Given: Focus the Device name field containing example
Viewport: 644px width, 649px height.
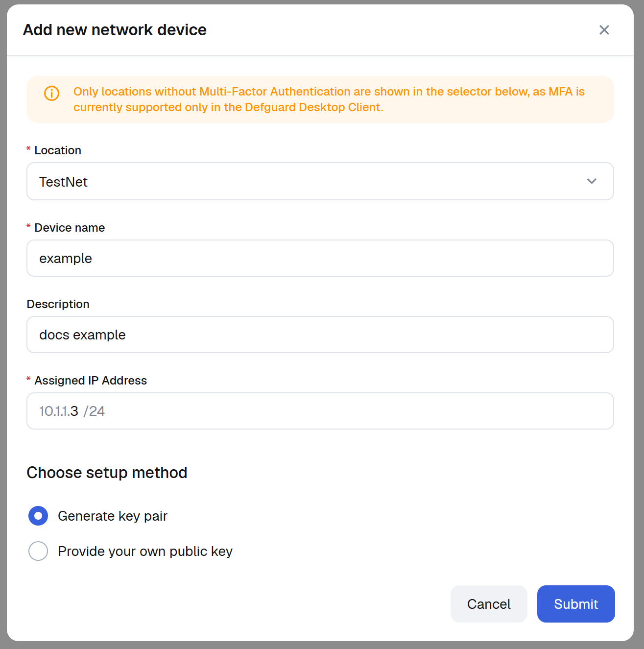Looking at the screenshot, I should 320,258.
